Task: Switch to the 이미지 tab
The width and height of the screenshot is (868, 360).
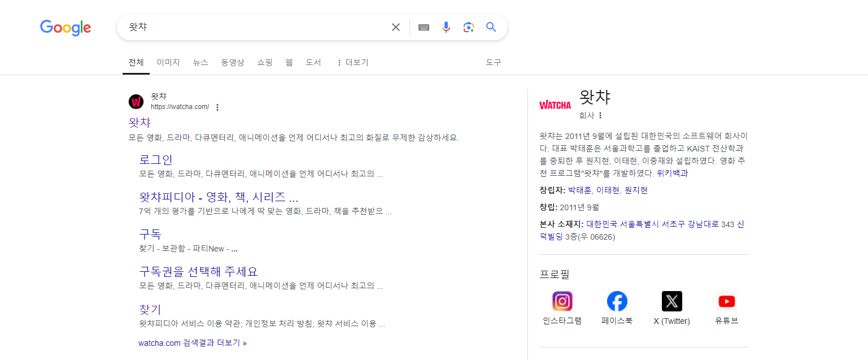Action: (x=168, y=63)
